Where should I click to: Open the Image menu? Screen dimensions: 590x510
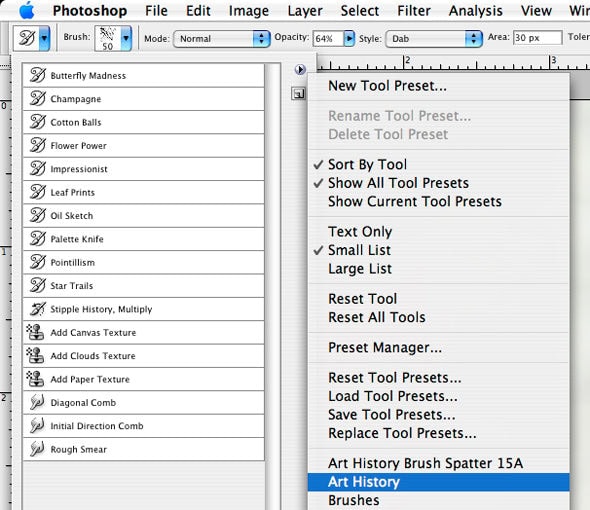pos(249,11)
